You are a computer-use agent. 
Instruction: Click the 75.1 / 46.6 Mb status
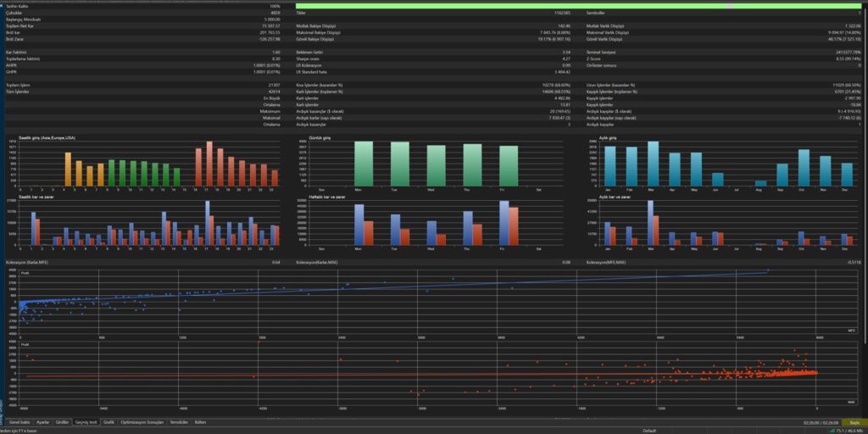(850, 430)
